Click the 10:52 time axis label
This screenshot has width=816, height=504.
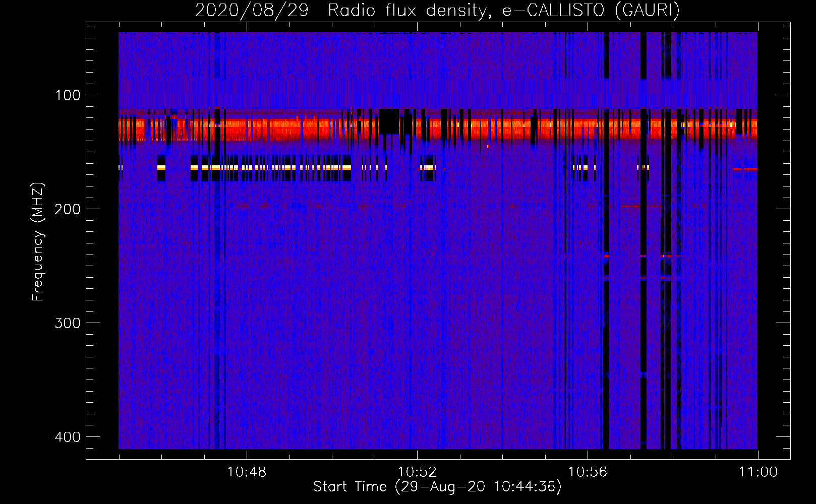tap(417, 472)
